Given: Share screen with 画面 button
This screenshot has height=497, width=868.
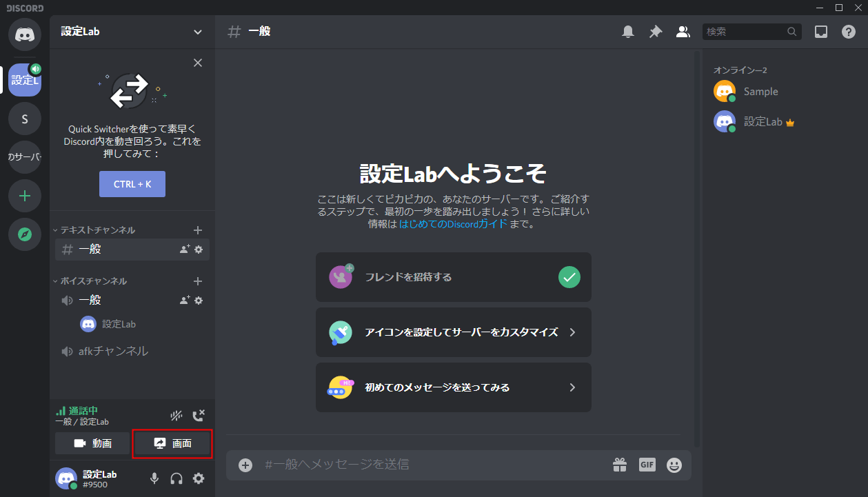Looking at the screenshot, I should (x=172, y=443).
